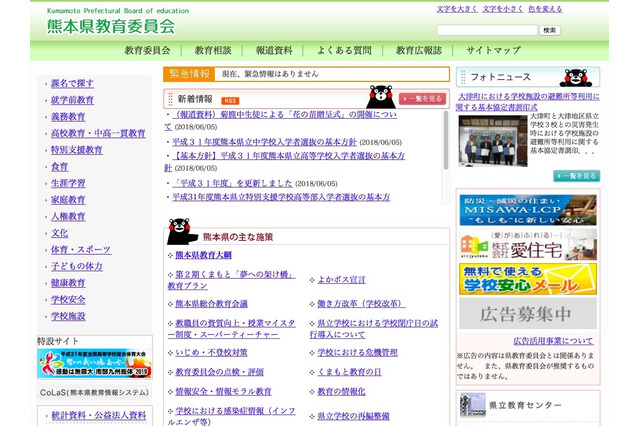Click the site search input field
The width and height of the screenshot is (640, 426).
pos(487,30)
